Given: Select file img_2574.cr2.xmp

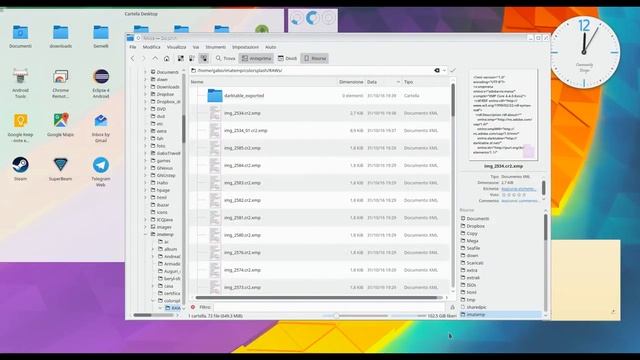Looking at the screenshot, I should coord(242,270).
